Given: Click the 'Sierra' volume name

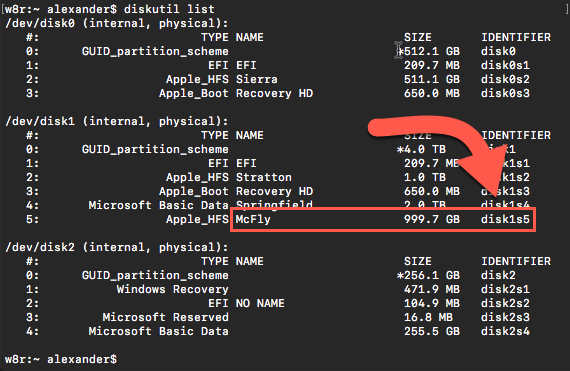Looking at the screenshot, I should [x=257, y=79].
